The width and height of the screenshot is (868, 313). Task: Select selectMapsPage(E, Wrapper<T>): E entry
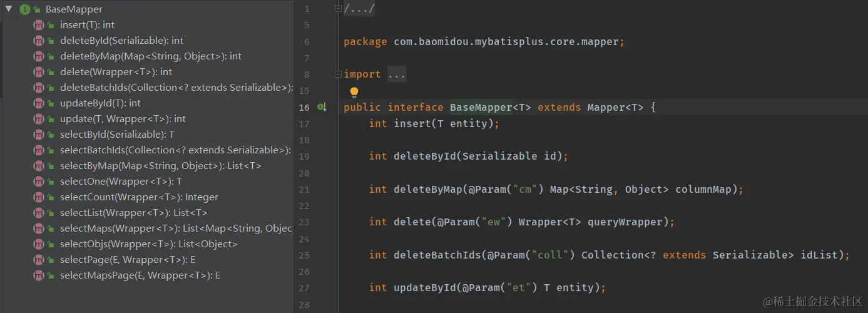[x=140, y=275]
